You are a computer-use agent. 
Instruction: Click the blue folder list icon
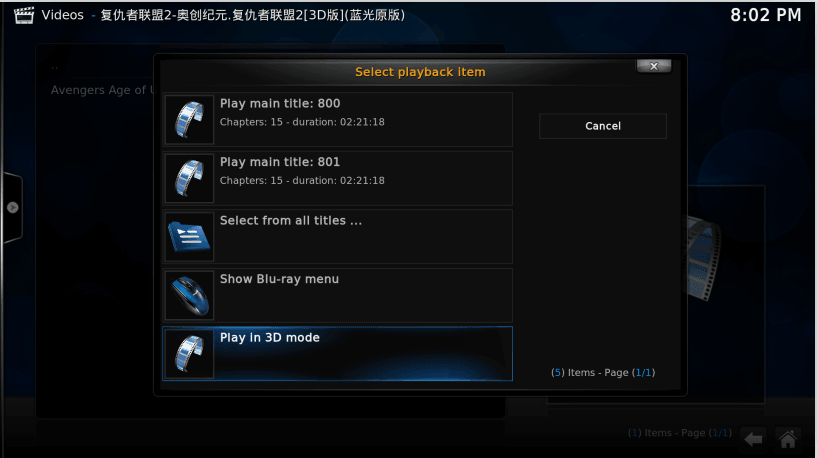point(189,237)
